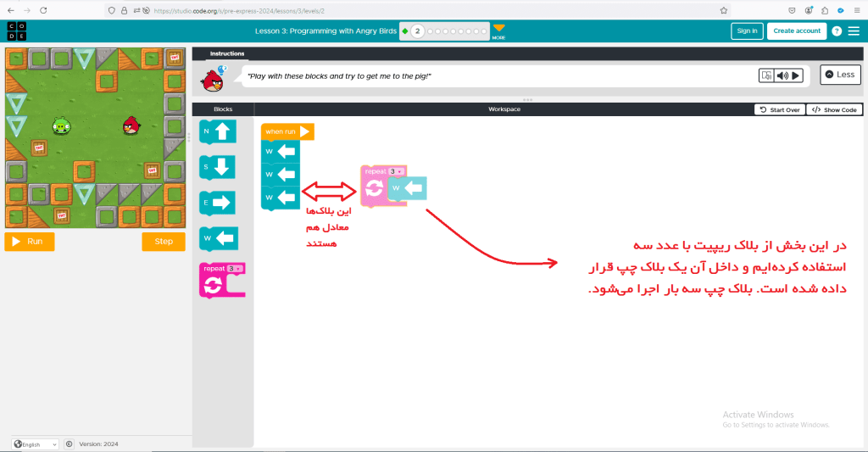This screenshot has width=868, height=452.
Task: Collapse instructions with the Less button
Action: pyautogui.click(x=840, y=75)
